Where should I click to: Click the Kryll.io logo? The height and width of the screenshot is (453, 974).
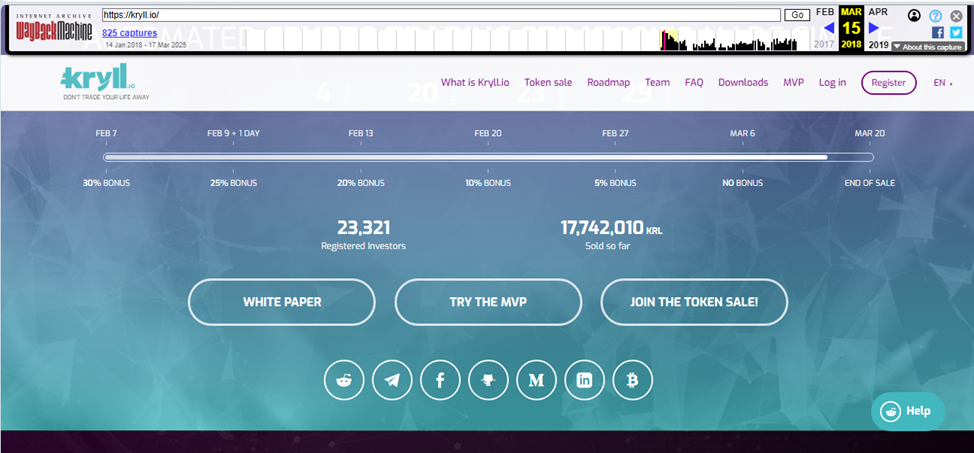[x=104, y=81]
